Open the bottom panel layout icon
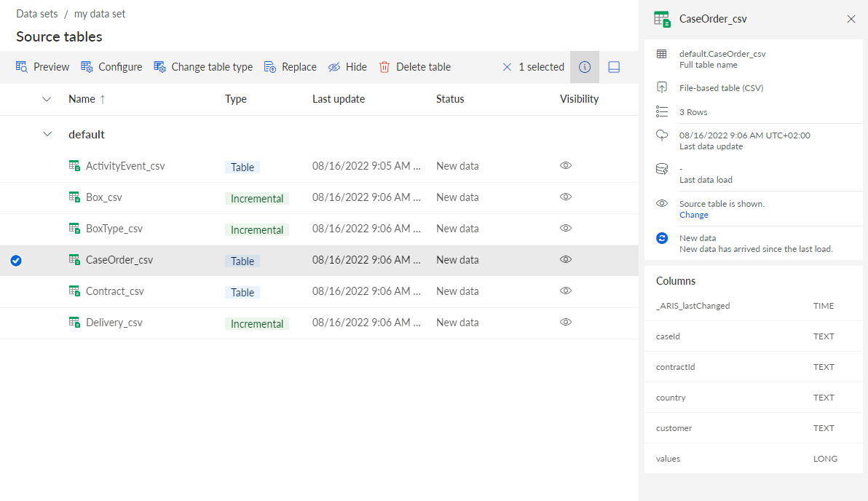This screenshot has height=501, width=868. [x=614, y=67]
